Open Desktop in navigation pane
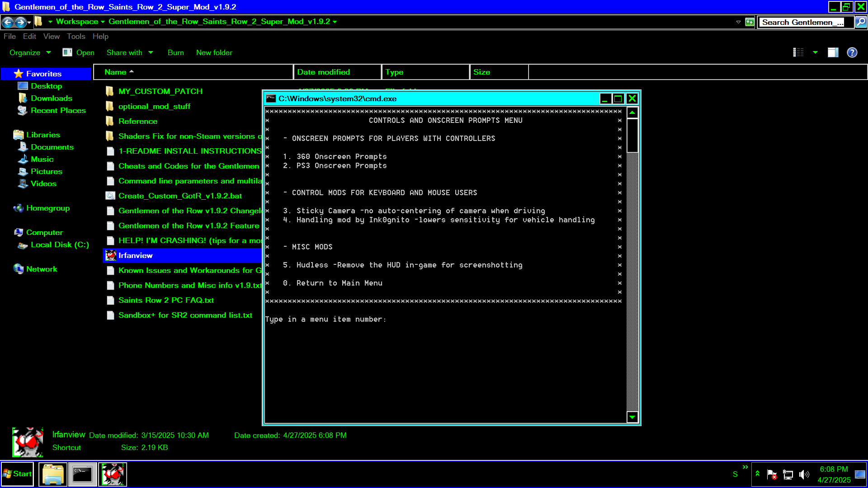This screenshot has width=868, height=488. point(46,86)
